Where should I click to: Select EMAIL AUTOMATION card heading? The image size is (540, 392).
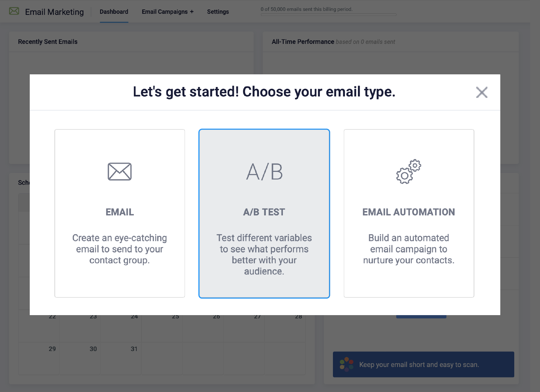click(x=409, y=212)
